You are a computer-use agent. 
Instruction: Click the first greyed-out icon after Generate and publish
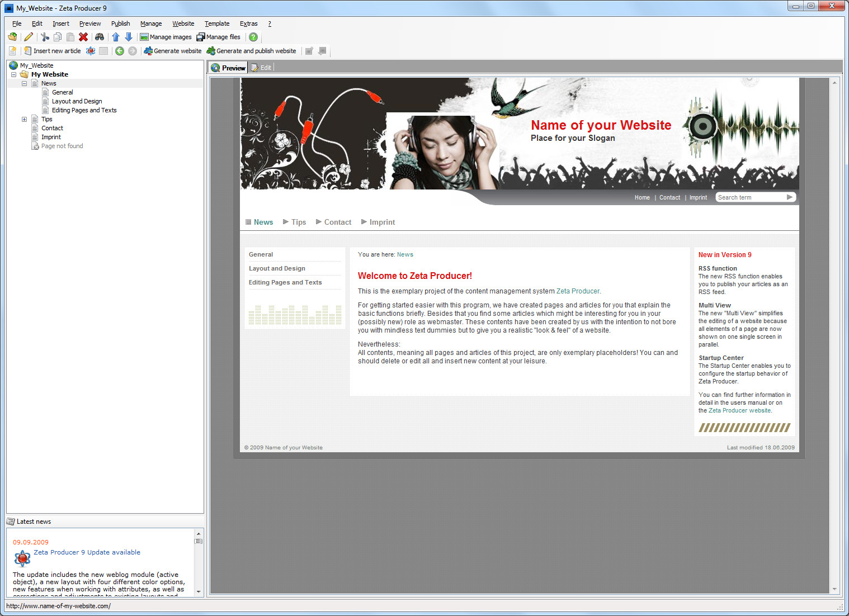[x=309, y=51]
